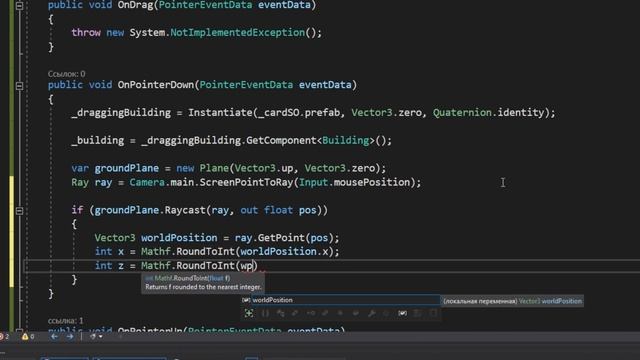The width and height of the screenshot is (640, 360).
Task: Navigate backward with the left arrow
Action: coord(54,336)
